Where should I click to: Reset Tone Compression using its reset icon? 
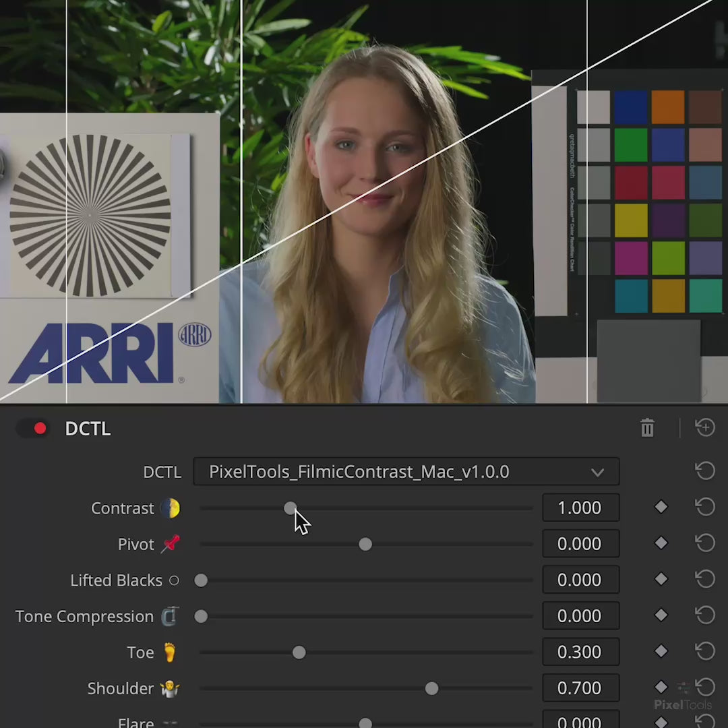coord(705,615)
